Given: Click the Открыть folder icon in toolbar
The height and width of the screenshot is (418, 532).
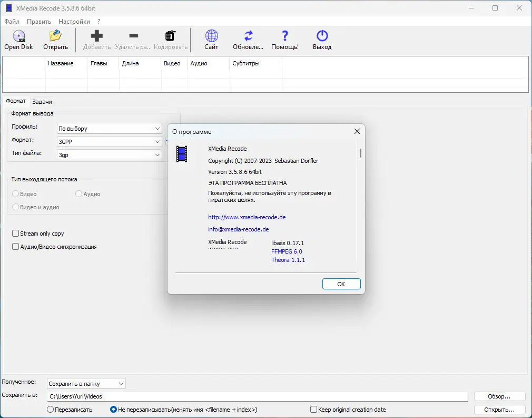Looking at the screenshot, I should pyautogui.click(x=55, y=36).
